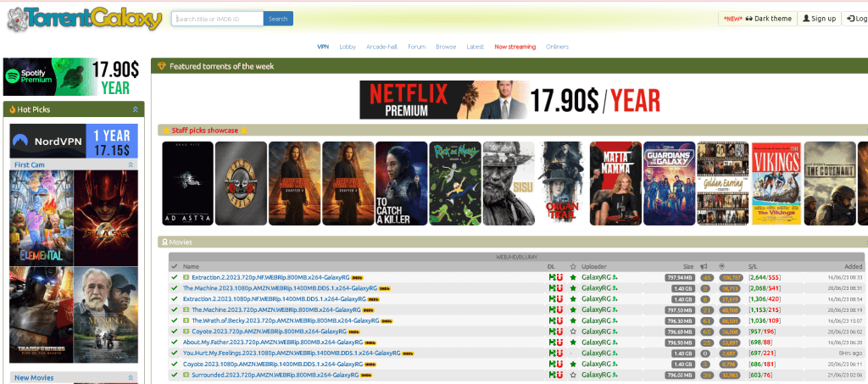Image resolution: width=868 pixels, height=384 pixels.
Task: Click the search title or IMDB ID field
Action: [x=217, y=19]
